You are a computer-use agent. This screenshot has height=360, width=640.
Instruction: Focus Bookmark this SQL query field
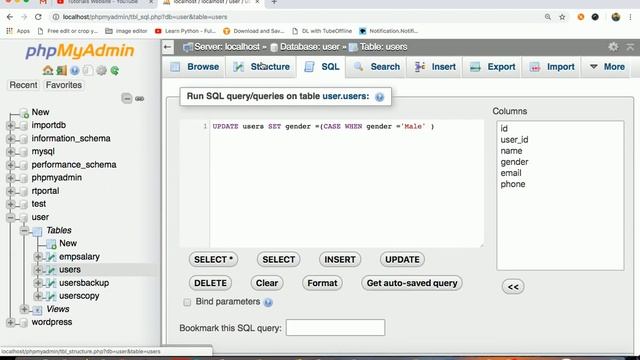pos(335,328)
